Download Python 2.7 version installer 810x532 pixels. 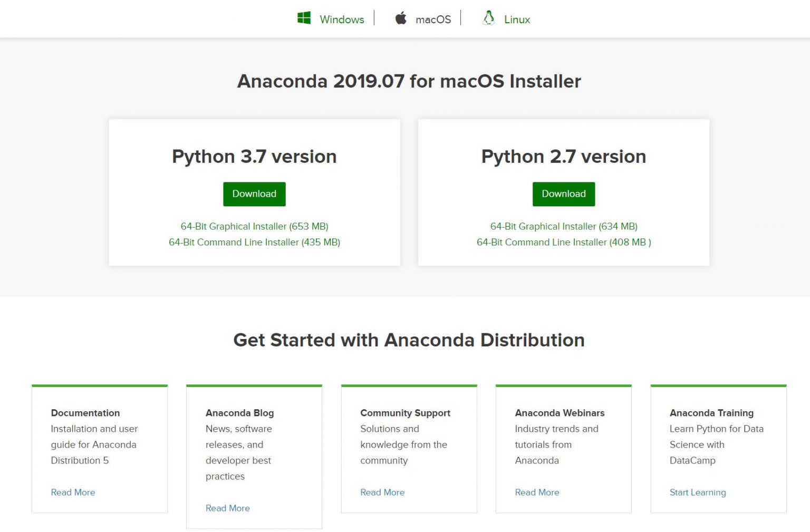pyautogui.click(x=563, y=194)
